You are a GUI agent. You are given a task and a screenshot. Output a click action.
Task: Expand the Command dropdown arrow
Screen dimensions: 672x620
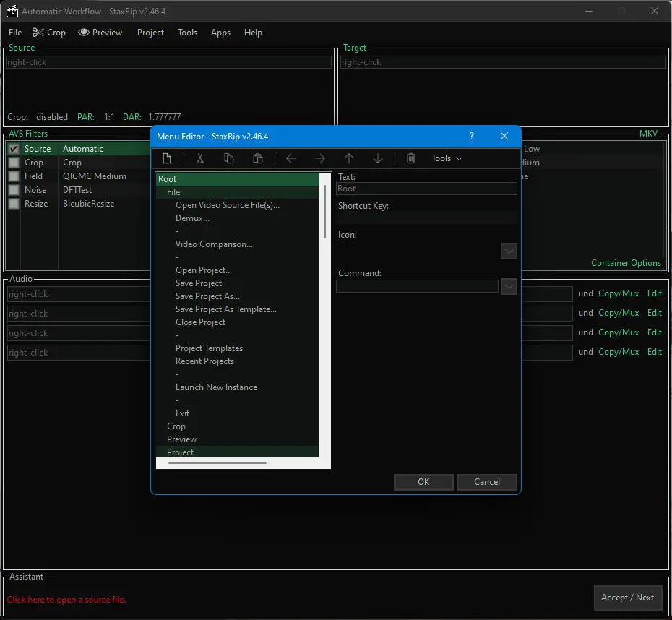(509, 287)
